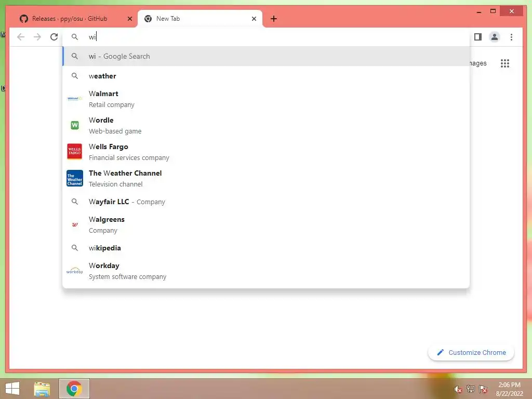532x399 pixels.
Task: Click the address bar input showing wi
Action: (x=266, y=37)
